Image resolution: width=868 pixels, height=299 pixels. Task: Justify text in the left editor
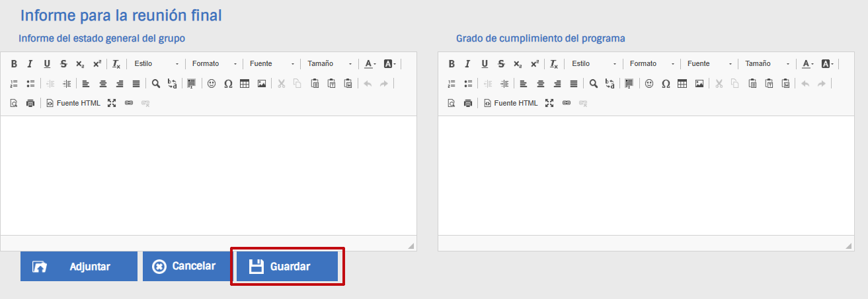[136, 84]
